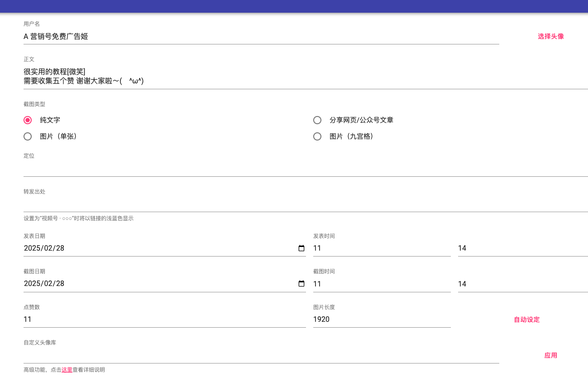588x378 pixels.
Task: Edit the 发表时间 minute field
Action: coord(522,248)
